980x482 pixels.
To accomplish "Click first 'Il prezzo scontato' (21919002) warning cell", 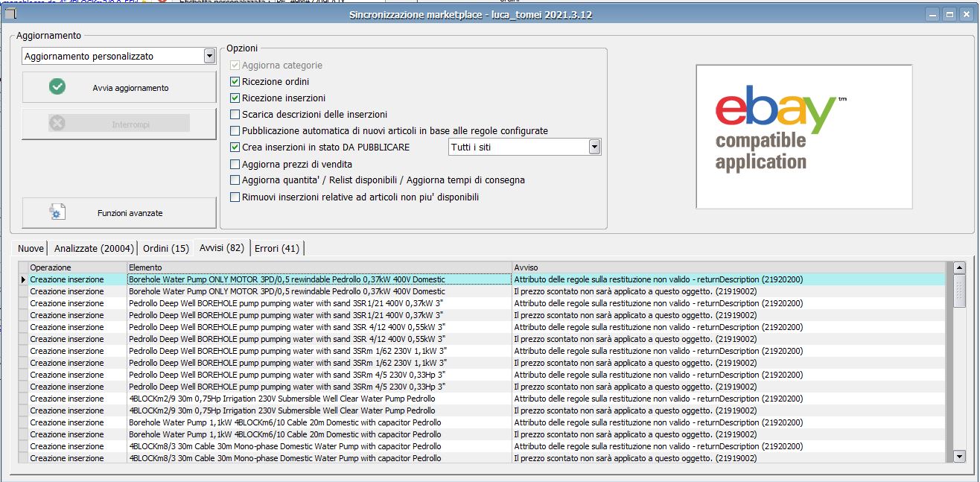I will tap(728, 291).
